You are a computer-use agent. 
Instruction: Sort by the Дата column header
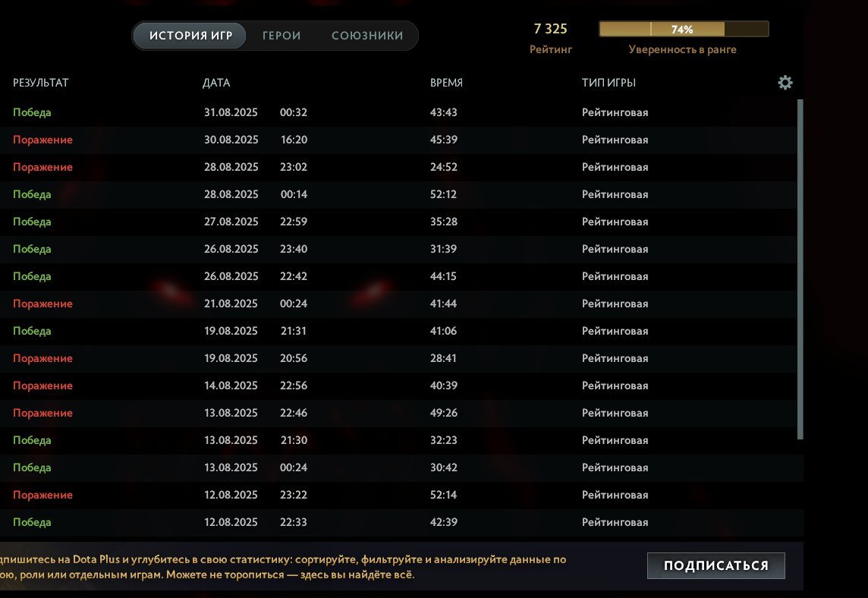tap(216, 83)
